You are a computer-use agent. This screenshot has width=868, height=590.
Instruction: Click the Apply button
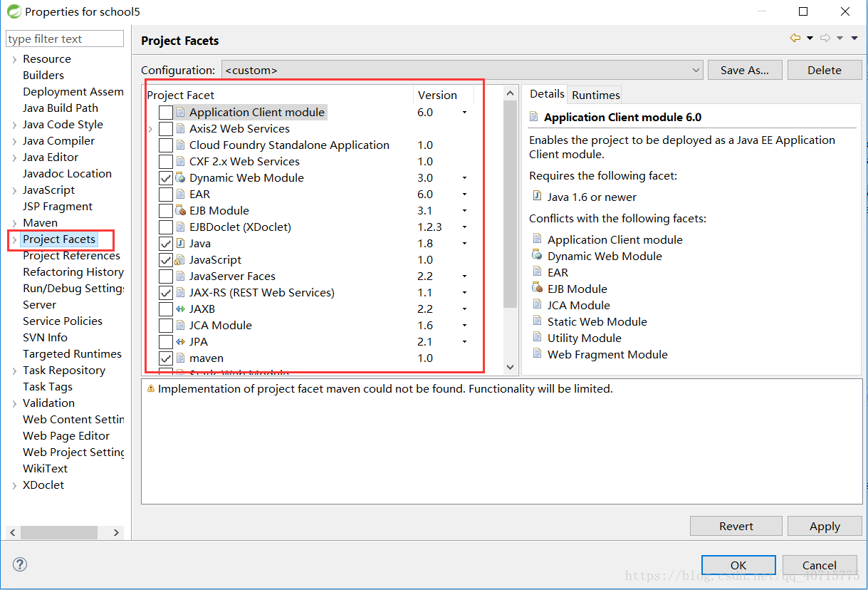pyautogui.click(x=825, y=526)
